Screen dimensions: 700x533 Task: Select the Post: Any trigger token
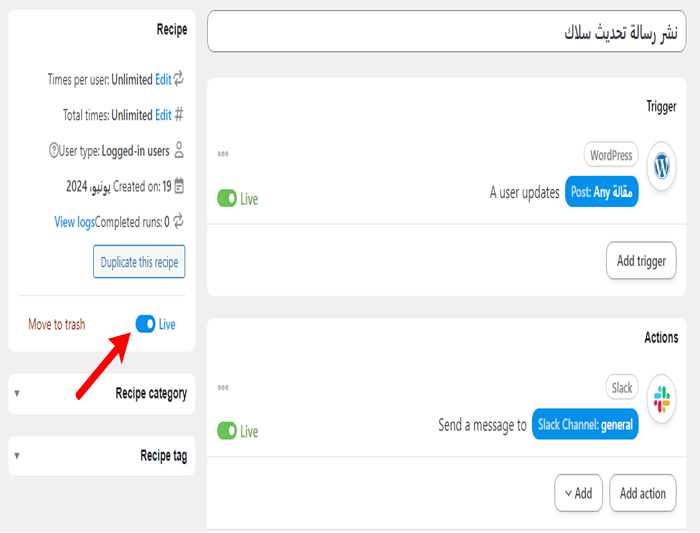coord(601,192)
